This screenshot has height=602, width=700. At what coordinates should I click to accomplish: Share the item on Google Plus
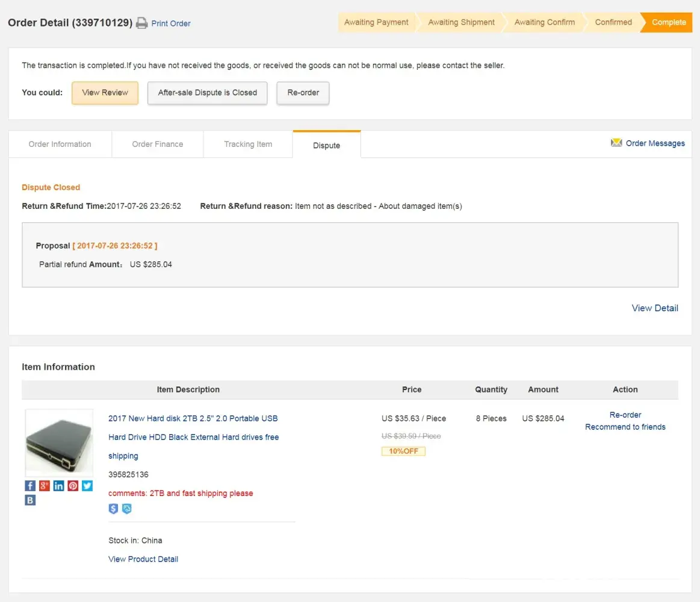[45, 486]
